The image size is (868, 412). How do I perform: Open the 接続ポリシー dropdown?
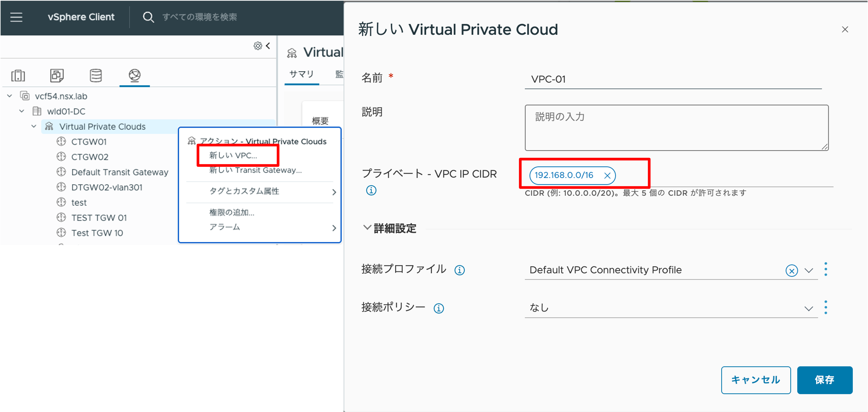tap(809, 309)
